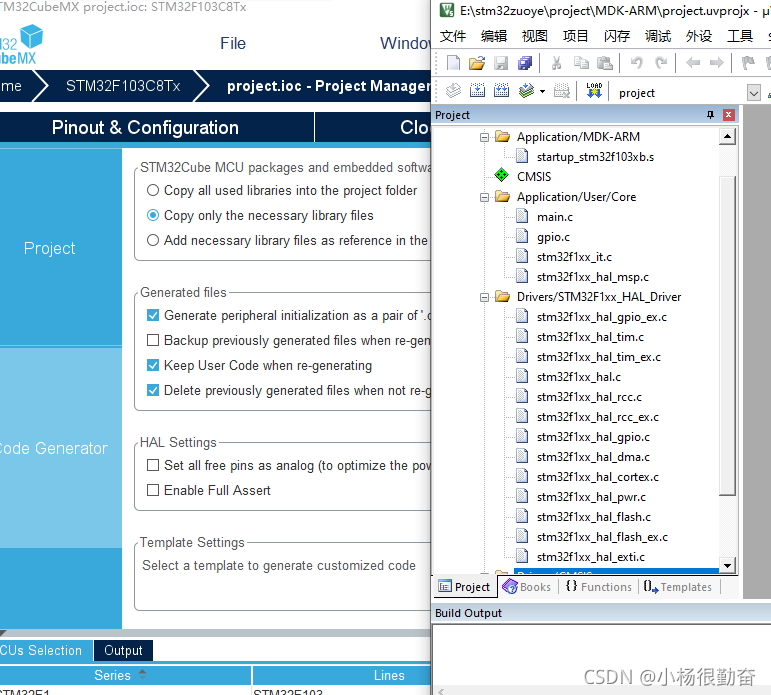Open the 项目 menu in Keil
This screenshot has width=771, height=695.
pyautogui.click(x=575, y=36)
